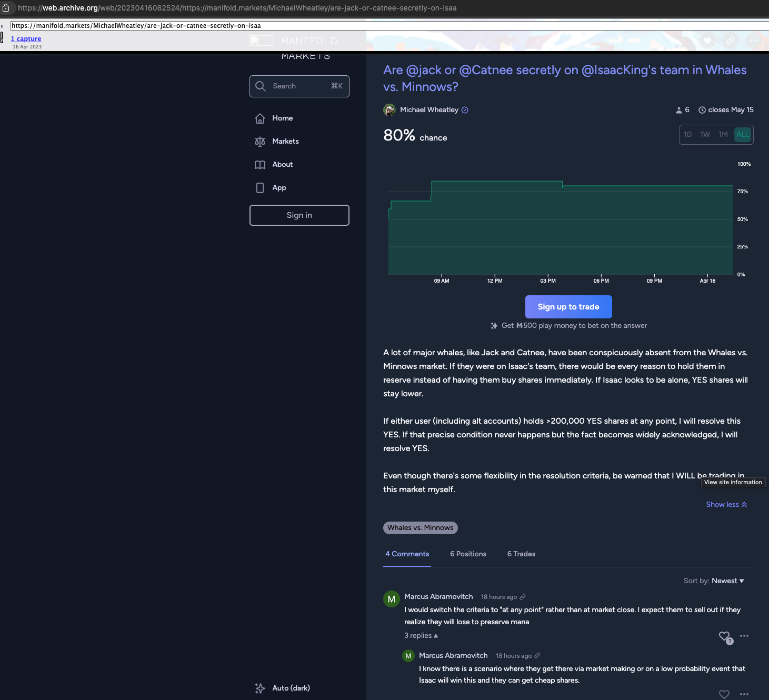The width and height of the screenshot is (769, 700).
Task: Like the reply about market making
Action: [x=724, y=694]
